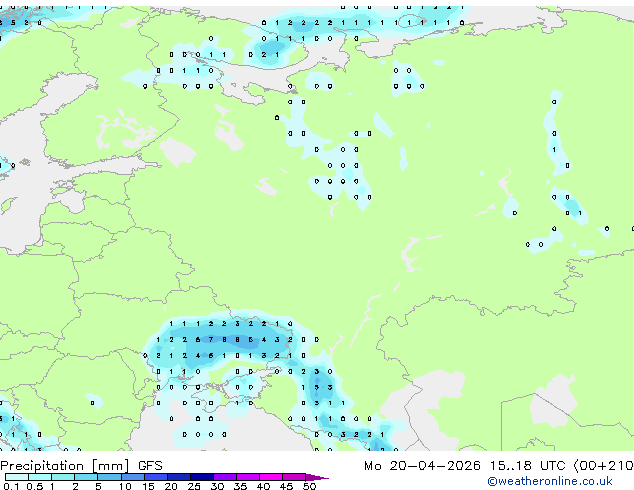Click the '35' legend value label
Image resolution: width=634 pixels, height=490 pixels.
[240, 486]
